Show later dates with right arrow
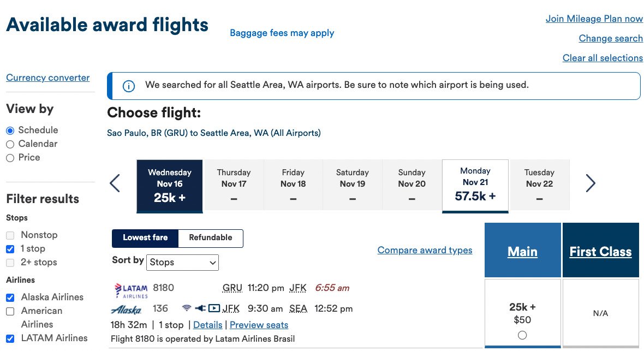The image size is (644, 351). pos(590,183)
